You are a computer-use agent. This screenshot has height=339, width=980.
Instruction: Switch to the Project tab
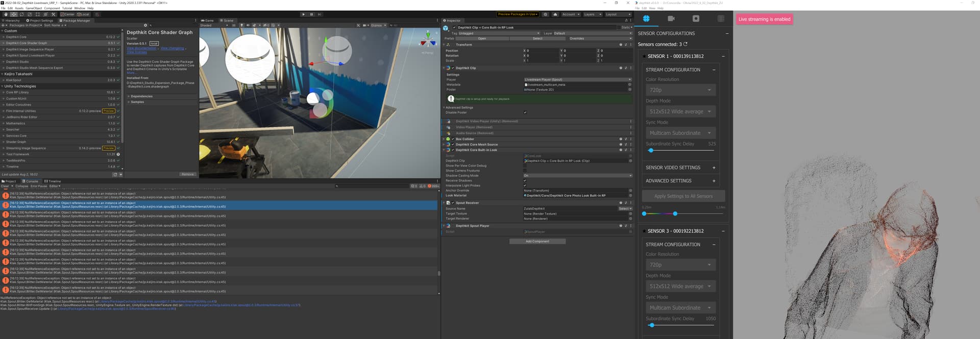tap(9, 181)
